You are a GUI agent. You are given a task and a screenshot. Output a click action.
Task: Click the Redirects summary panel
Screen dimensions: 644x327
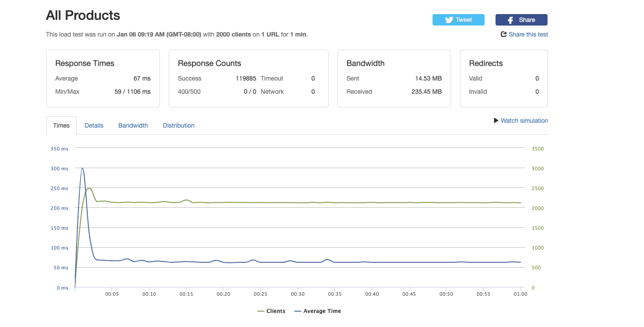click(503, 78)
